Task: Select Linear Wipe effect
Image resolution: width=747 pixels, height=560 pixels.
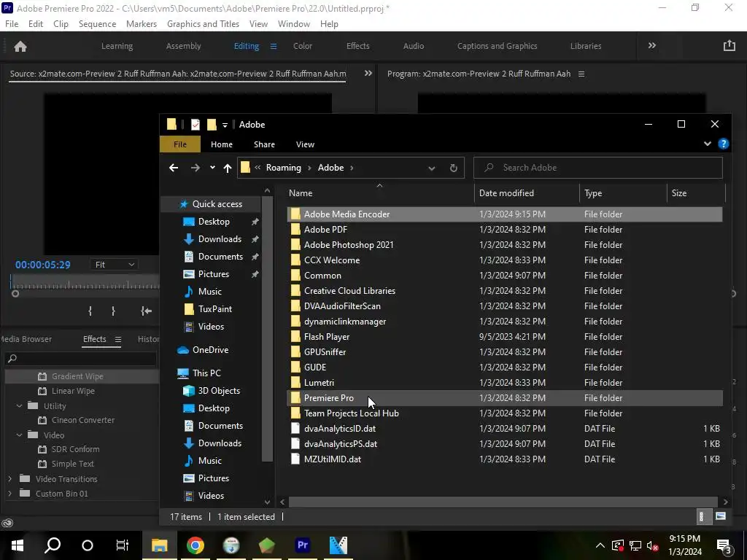Action: point(74,391)
